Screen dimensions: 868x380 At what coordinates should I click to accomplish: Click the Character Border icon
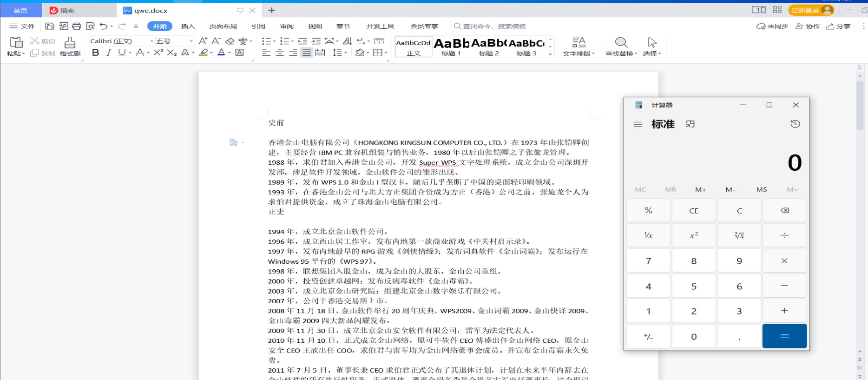tap(240, 53)
